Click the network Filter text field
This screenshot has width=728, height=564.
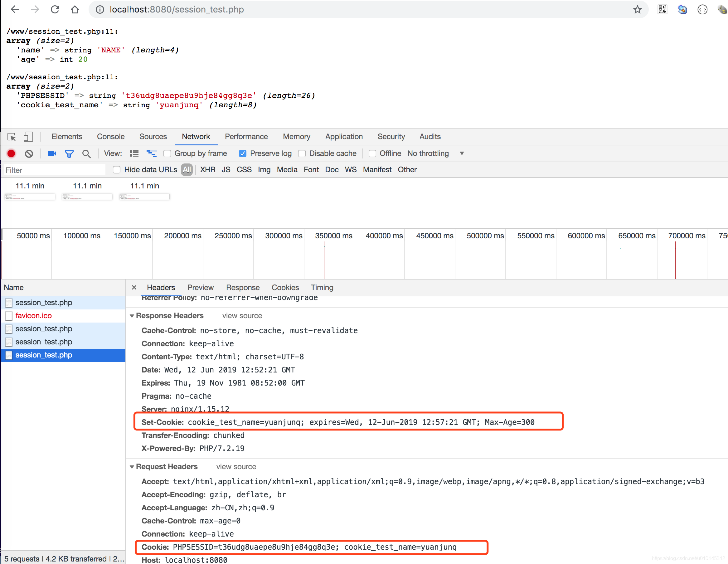coord(54,170)
